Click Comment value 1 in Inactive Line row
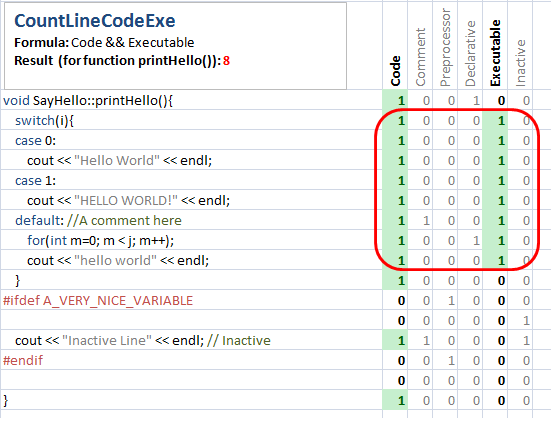553x425 pixels. tap(426, 341)
